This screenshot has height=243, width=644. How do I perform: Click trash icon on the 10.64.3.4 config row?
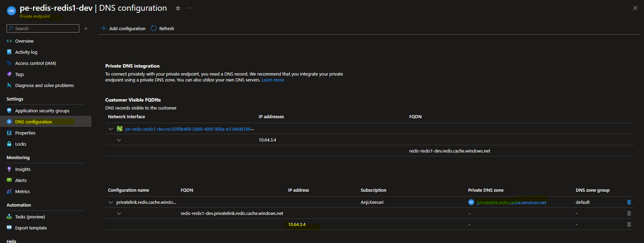[629, 224]
